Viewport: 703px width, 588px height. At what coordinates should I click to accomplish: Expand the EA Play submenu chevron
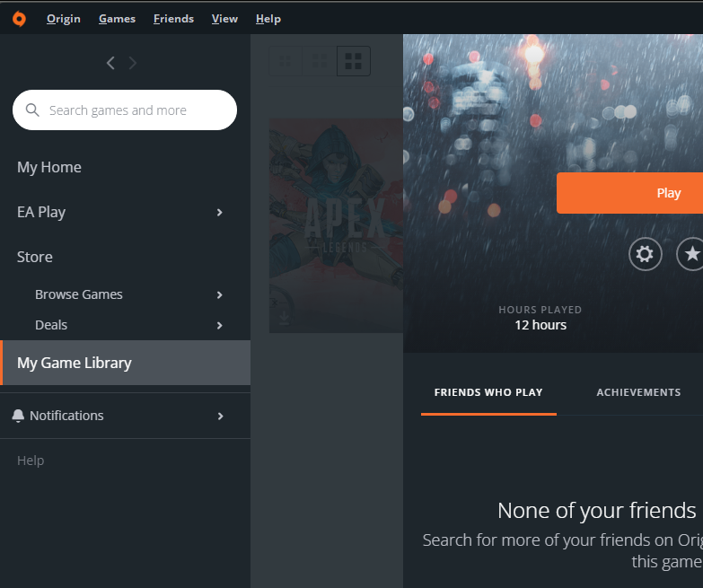pyautogui.click(x=220, y=213)
